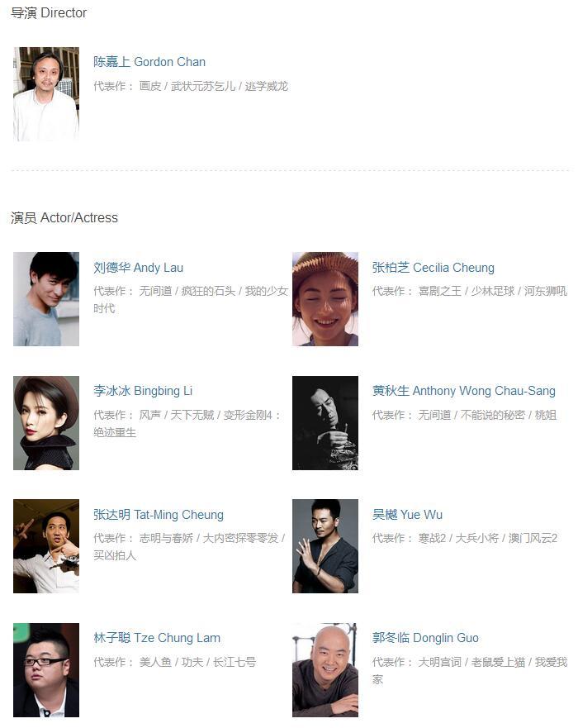Viewport: 578px width, 728px height.
Task: Open the 吴樾 Yue Wu name link
Action: click(407, 515)
